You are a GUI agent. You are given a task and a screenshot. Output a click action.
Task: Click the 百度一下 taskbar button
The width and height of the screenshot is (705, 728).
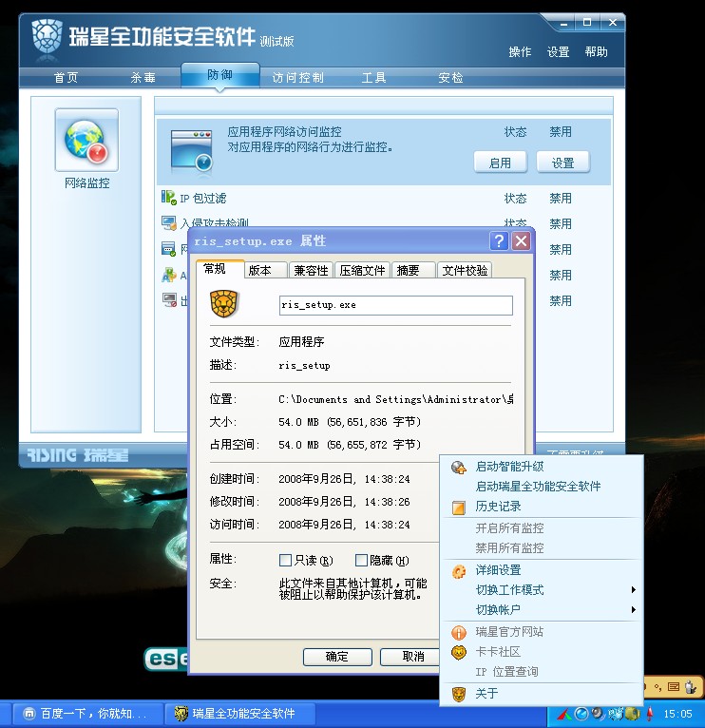88,714
